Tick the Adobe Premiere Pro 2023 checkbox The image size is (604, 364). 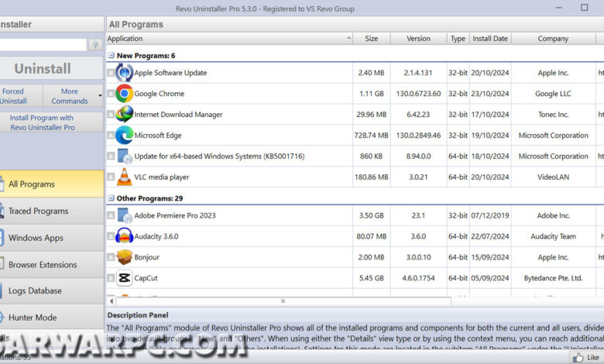[x=111, y=215]
